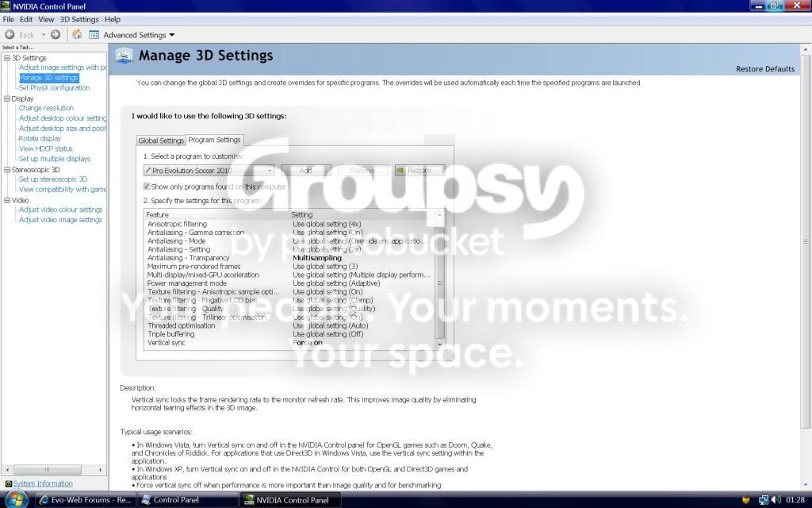The width and height of the screenshot is (812, 508).
Task: Open View HDCP status
Action: pyautogui.click(x=45, y=148)
